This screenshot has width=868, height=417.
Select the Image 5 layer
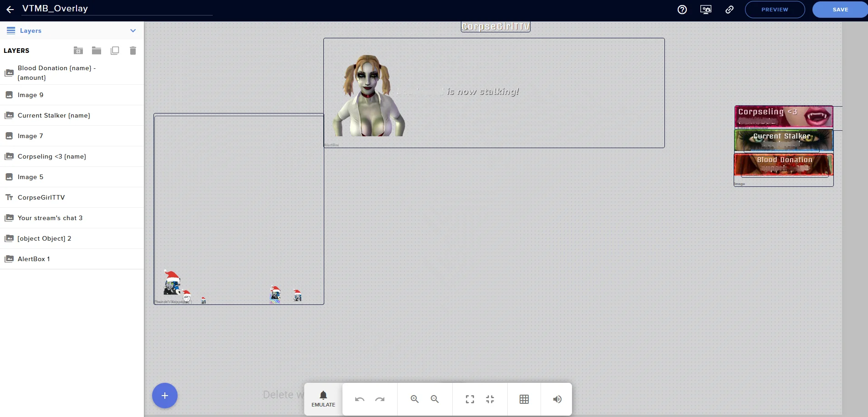pyautogui.click(x=72, y=177)
